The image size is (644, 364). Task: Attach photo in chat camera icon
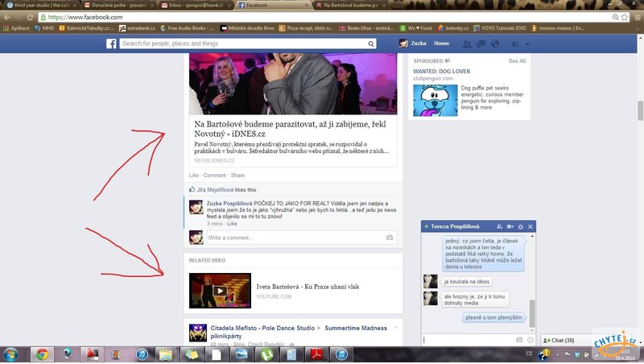point(519,340)
